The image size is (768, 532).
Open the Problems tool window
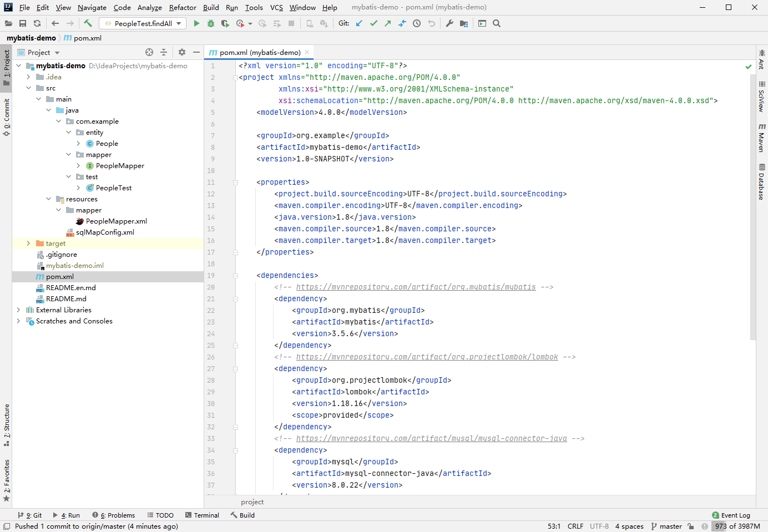114,515
